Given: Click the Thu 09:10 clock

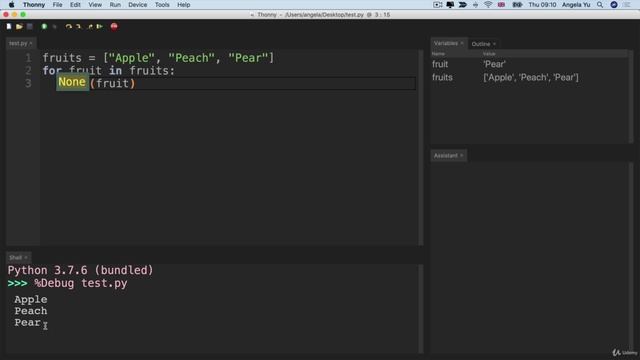Looking at the screenshot, I should pyautogui.click(x=542, y=5).
